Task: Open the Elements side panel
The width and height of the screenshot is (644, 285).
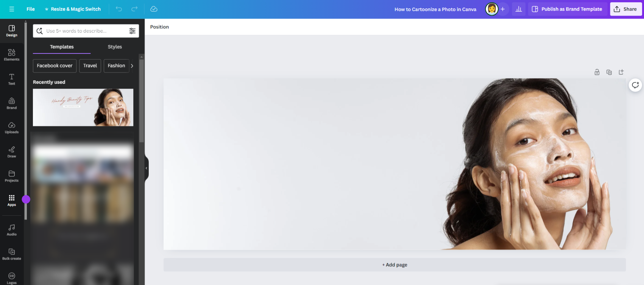Action: tap(12, 55)
